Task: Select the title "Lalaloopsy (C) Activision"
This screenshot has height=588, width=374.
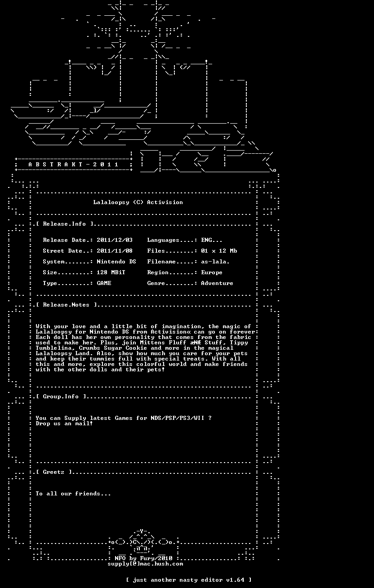Action: (x=138, y=202)
